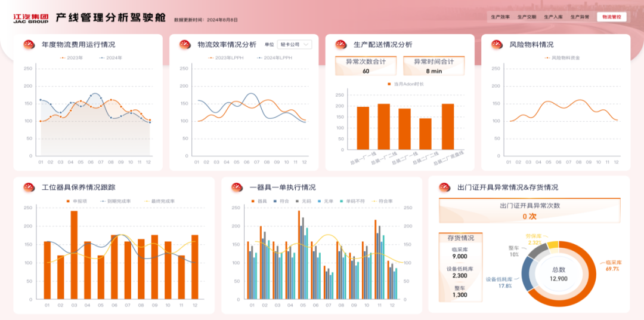Image resolution: width=644 pixels, height=320 pixels.
Task: Click the 存货情况 list header
Action: (x=460, y=238)
